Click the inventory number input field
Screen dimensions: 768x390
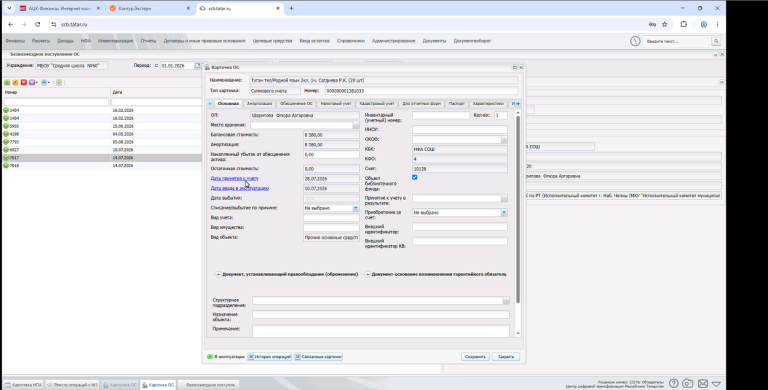point(441,116)
